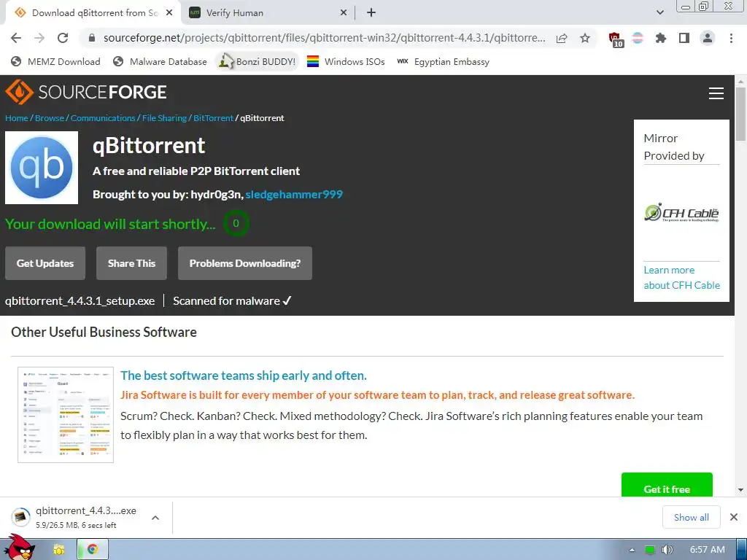Image resolution: width=747 pixels, height=560 pixels.
Task: Go back using the browser back arrow
Action: [x=16, y=38]
